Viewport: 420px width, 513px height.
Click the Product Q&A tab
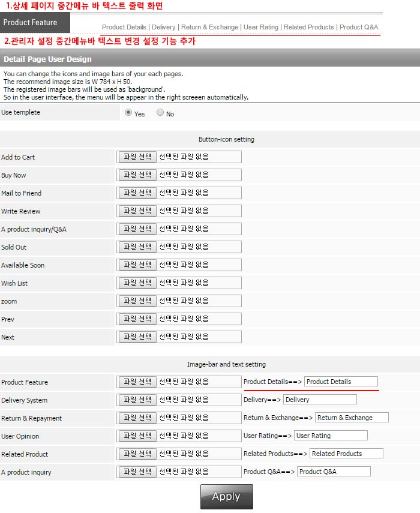[x=359, y=27]
